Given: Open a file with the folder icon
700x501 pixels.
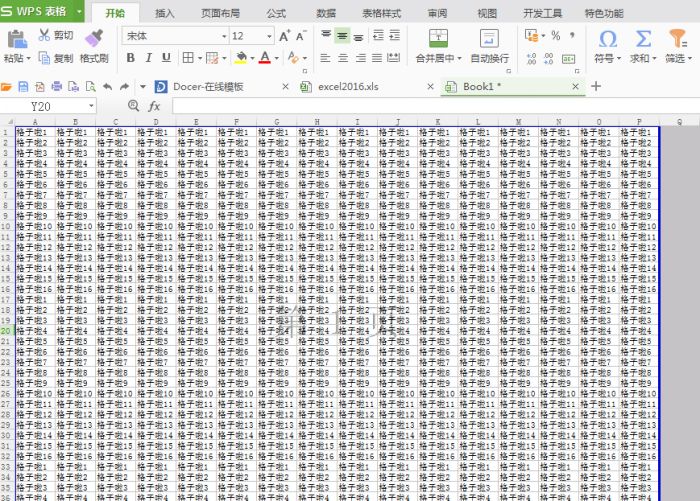Looking at the screenshot, I should tap(6, 86).
